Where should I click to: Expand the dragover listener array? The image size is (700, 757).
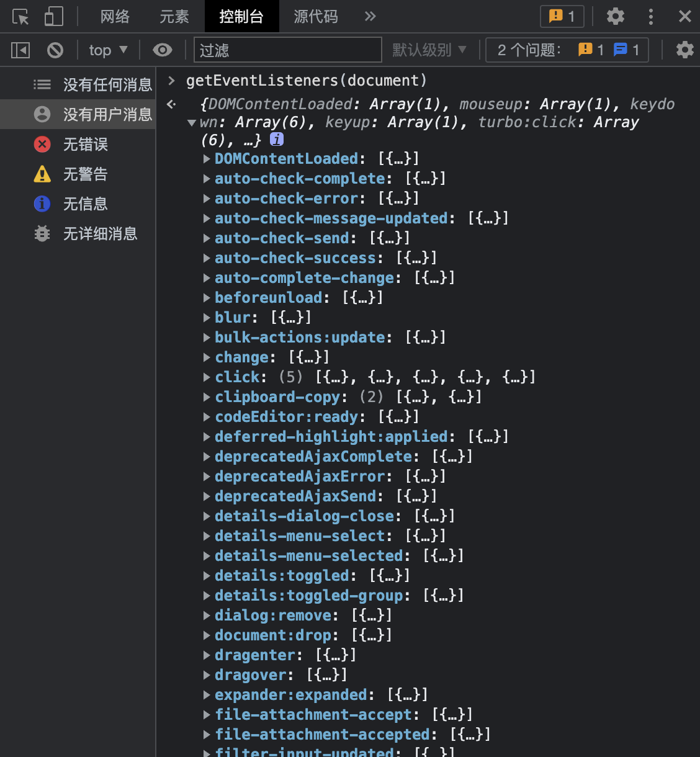tap(207, 675)
